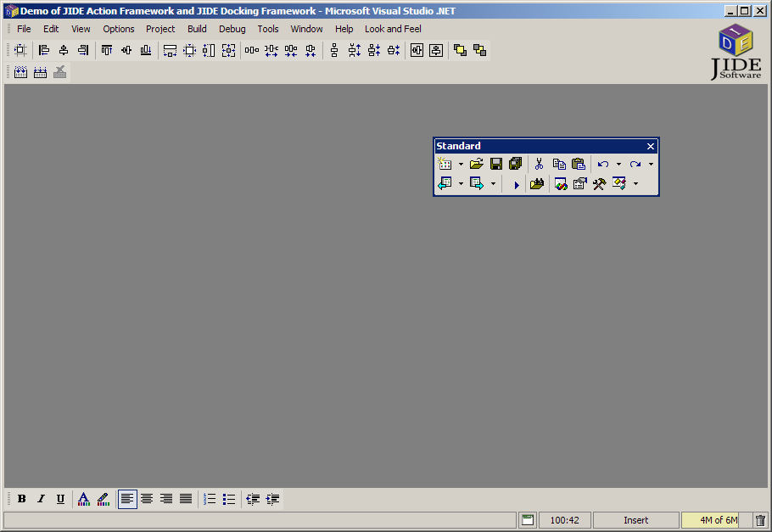This screenshot has width=772, height=532.
Task: Click the scissors Cut icon
Action: tap(539, 164)
